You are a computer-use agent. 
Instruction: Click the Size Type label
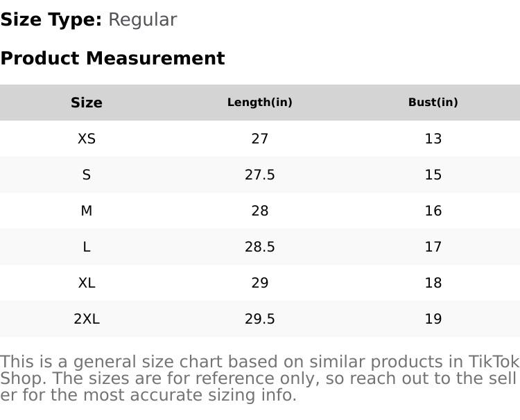tap(51, 20)
